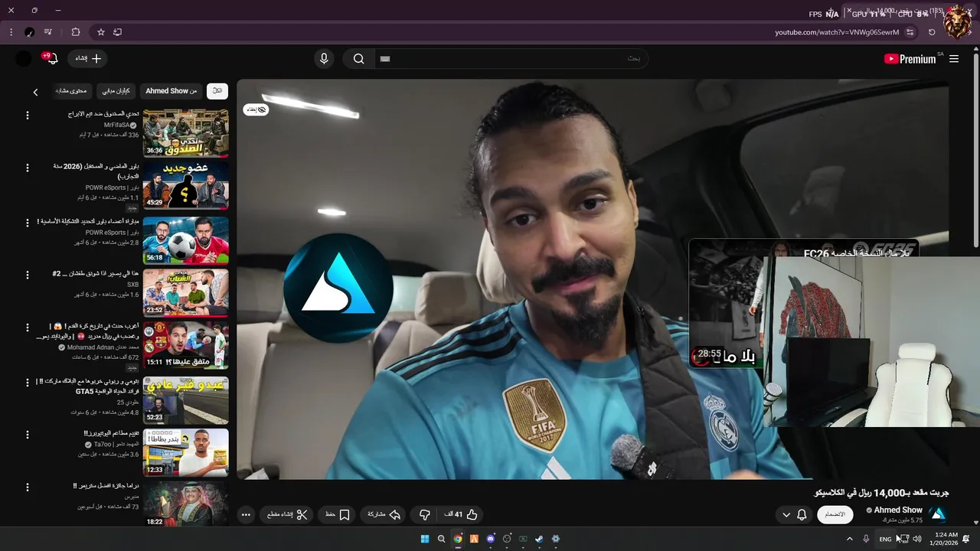The image size is (980, 551).
Task: Open the GTA5 video thumbnail 52:23
Action: (185, 400)
